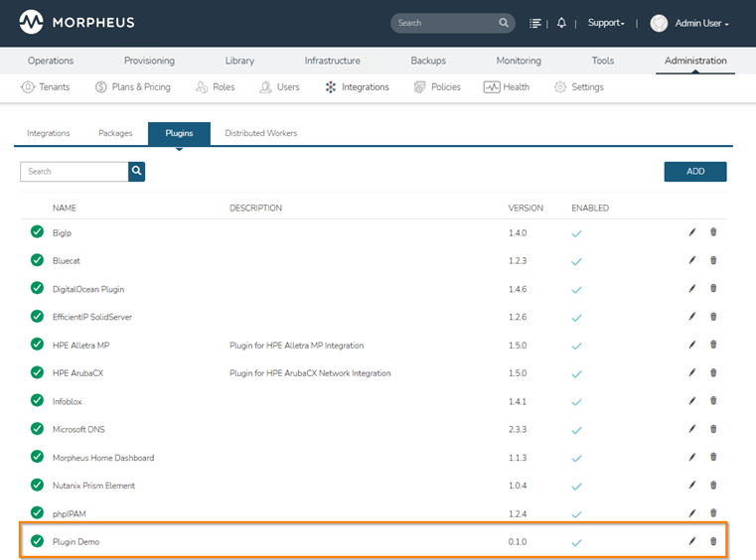Edit the phpIPAM plugin pencil icon

[691, 512]
